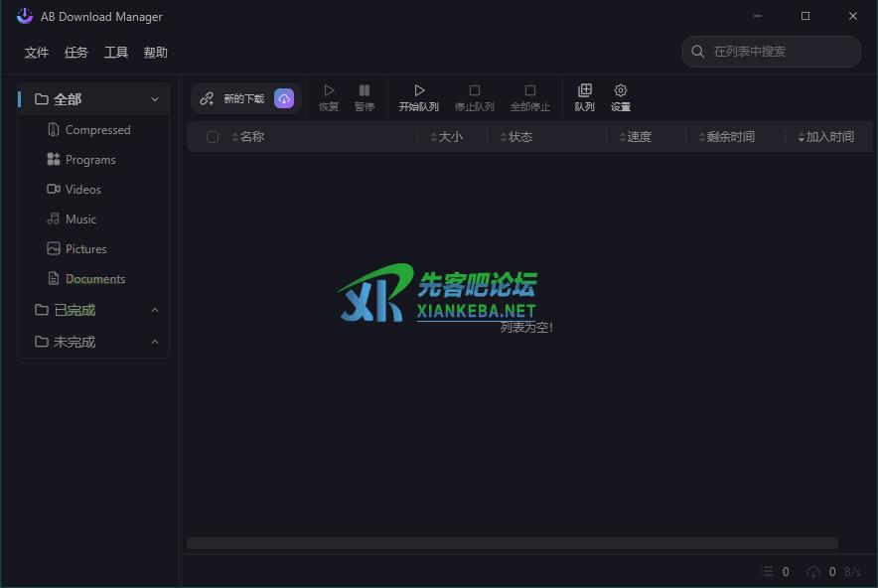Viewport: 878px width, 588px height.
Task: Select the Videos category
Action: (83, 190)
